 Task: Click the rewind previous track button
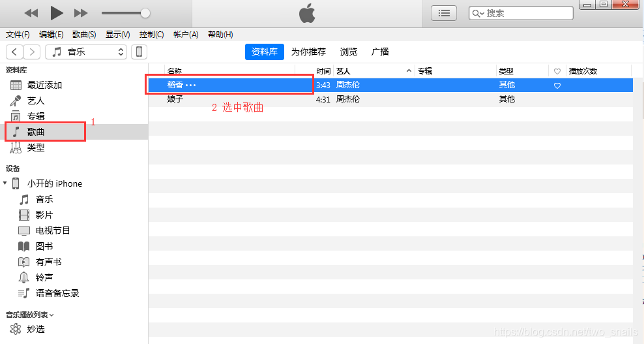[x=31, y=13]
